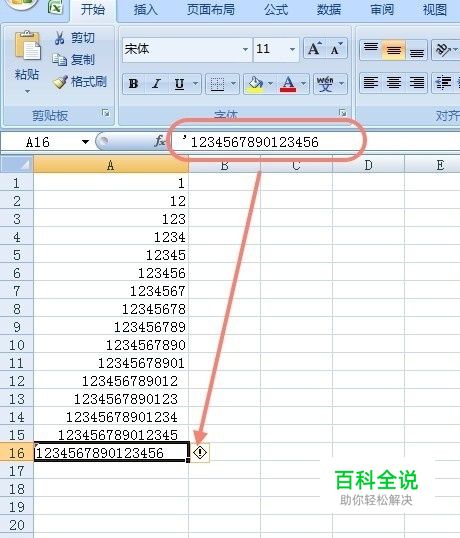Align text right
Viewport: 460px width, 538px height.
[416, 83]
